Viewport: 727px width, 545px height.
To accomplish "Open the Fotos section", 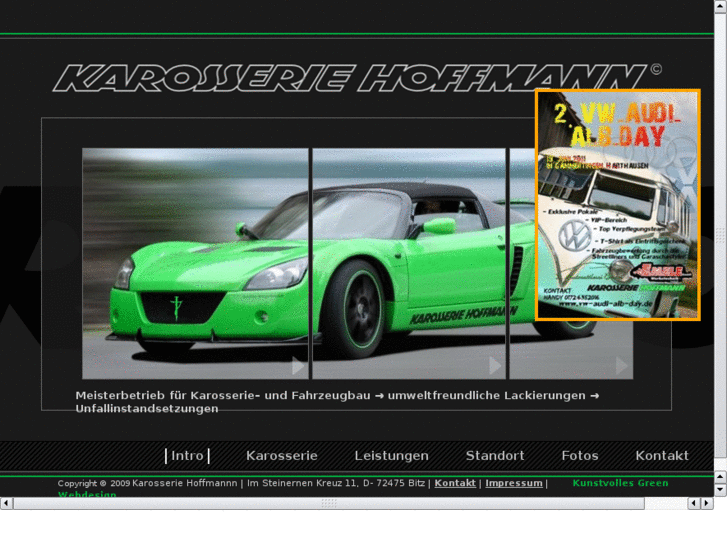I will point(580,455).
